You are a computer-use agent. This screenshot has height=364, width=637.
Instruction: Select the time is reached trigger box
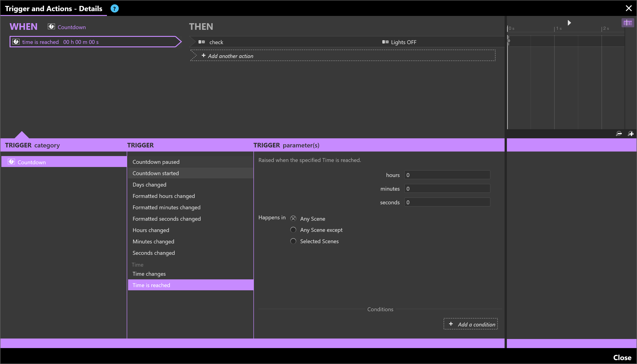pos(95,42)
